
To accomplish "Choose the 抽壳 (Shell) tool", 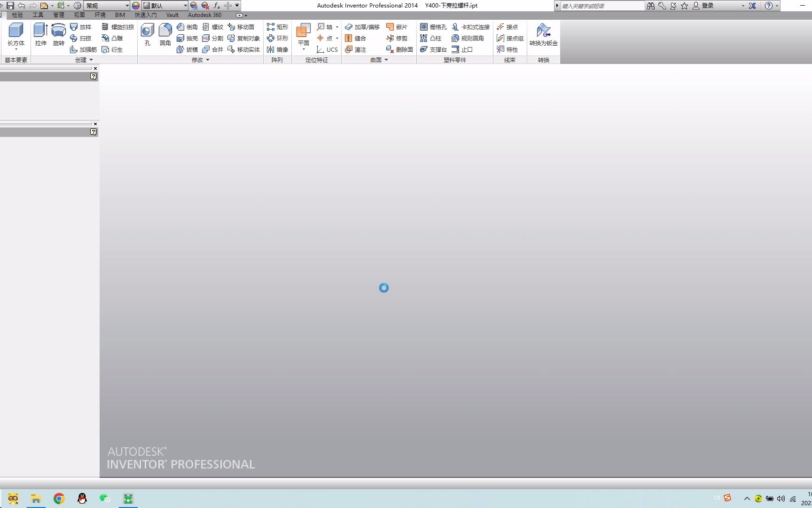I will point(187,38).
